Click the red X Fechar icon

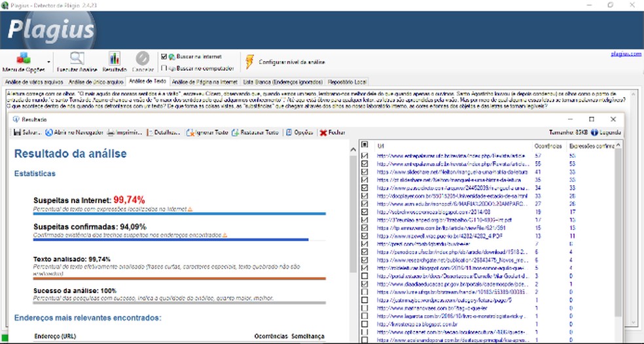(x=323, y=132)
